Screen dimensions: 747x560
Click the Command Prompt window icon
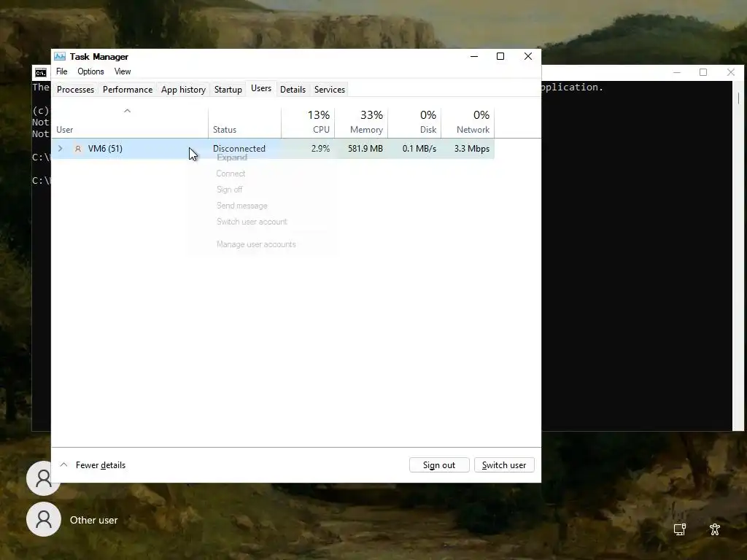[41, 72]
